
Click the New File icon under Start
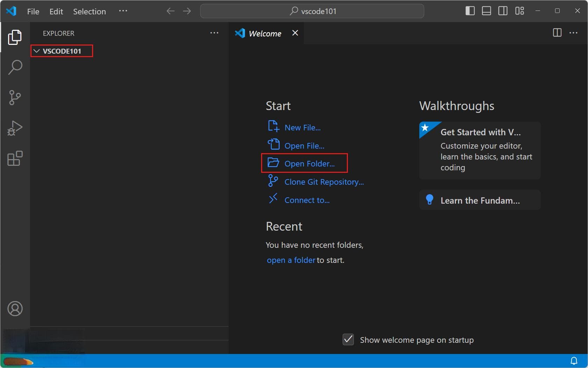[273, 126]
